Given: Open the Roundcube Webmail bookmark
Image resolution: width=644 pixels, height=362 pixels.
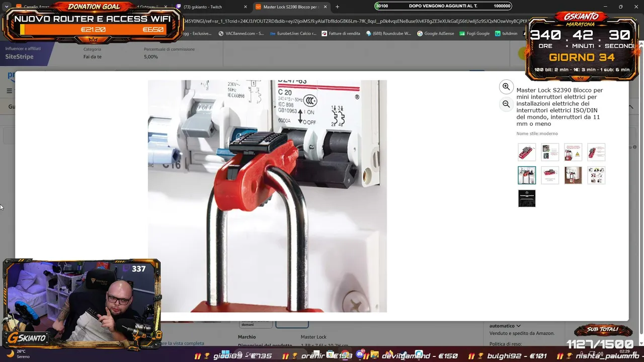Looking at the screenshot, I should pyautogui.click(x=388, y=34).
